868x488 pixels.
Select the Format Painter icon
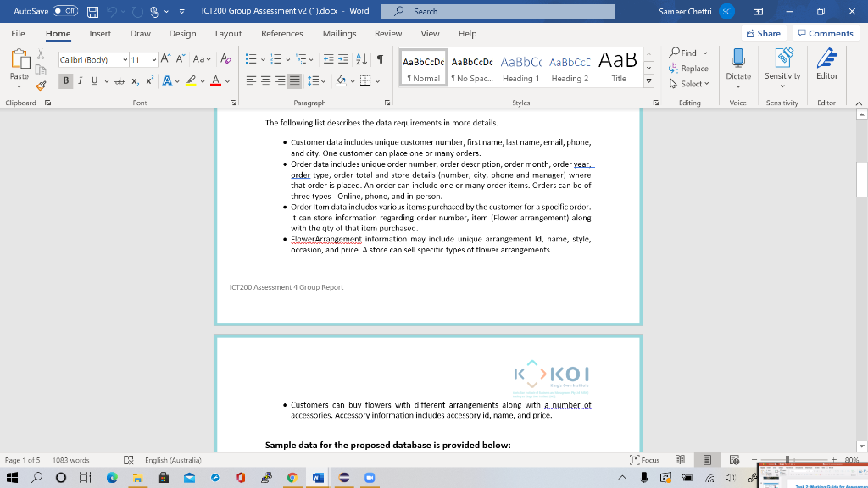[39, 86]
